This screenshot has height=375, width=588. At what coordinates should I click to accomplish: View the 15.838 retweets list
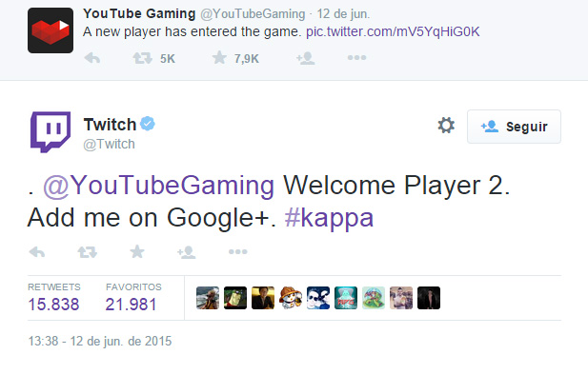point(54,305)
